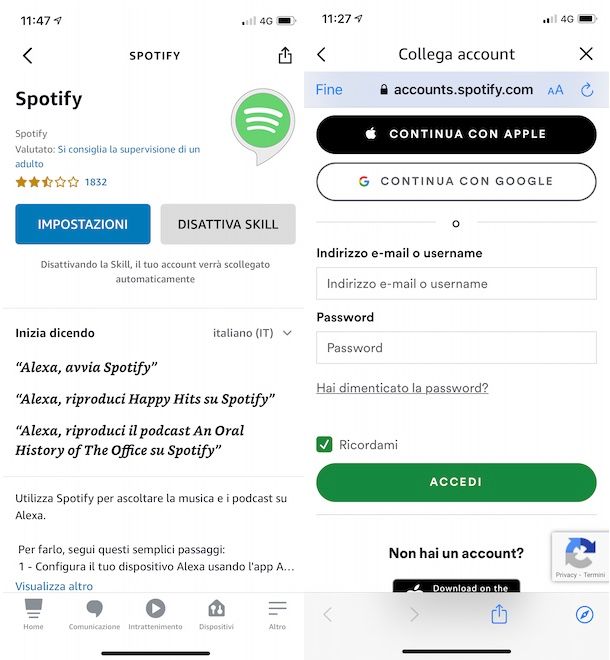Open the Dispositivi tab icon
The image size is (610, 660).
(x=216, y=608)
